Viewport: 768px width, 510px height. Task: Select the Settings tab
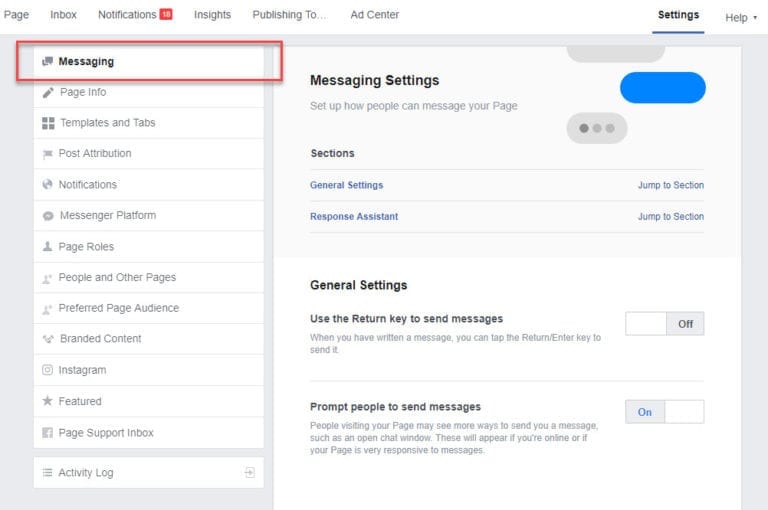tap(678, 15)
